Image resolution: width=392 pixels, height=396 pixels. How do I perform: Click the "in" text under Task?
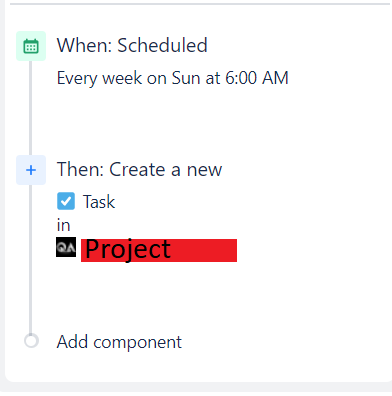pos(63,225)
